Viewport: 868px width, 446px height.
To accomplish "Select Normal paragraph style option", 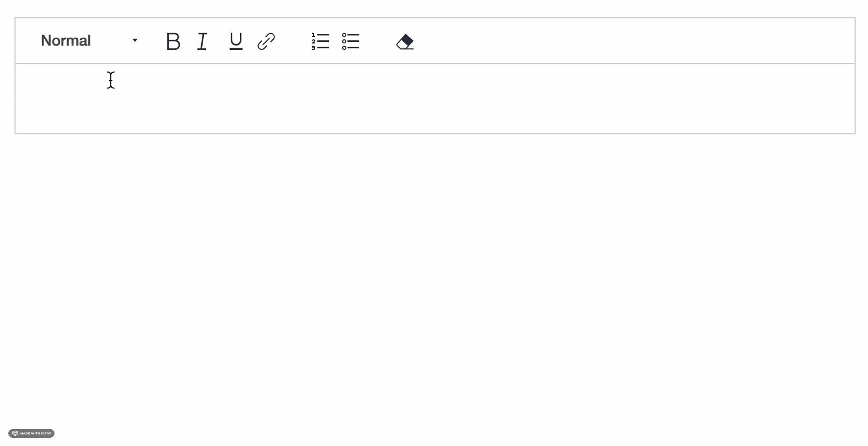I will click(88, 40).
